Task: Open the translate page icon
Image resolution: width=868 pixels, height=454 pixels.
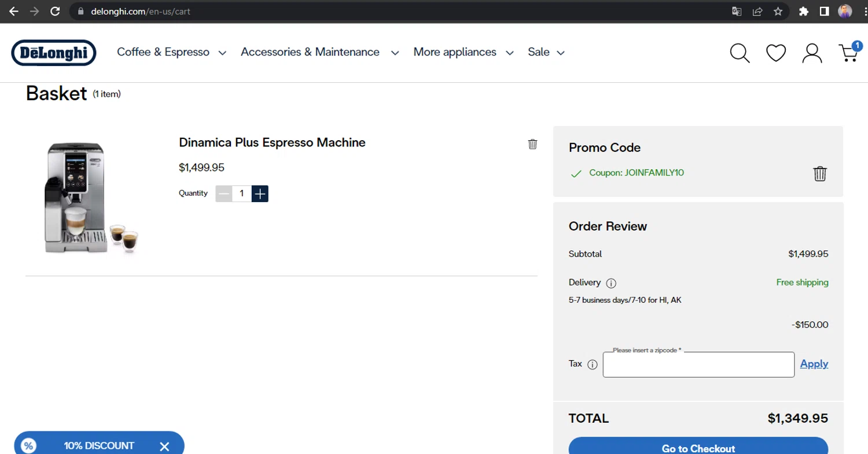Action: pyautogui.click(x=737, y=11)
